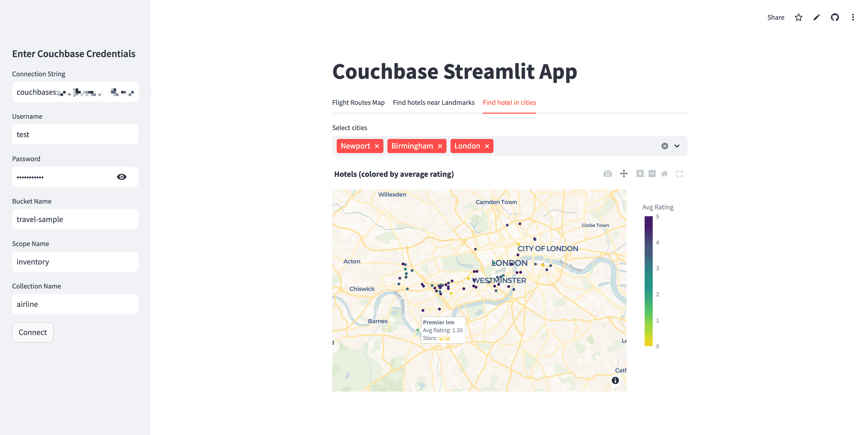Image resolution: width=868 pixels, height=435 pixels.
Task: Click the Avg Rating color scale bar
Action: click(648, 281)
